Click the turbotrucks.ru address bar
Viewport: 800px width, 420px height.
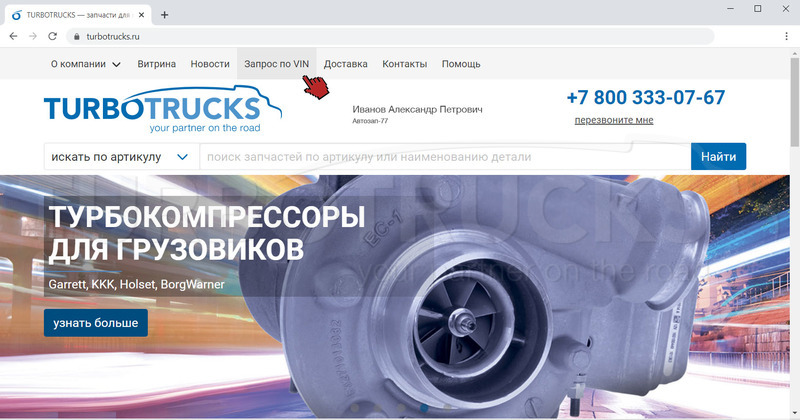coord(390,36)
